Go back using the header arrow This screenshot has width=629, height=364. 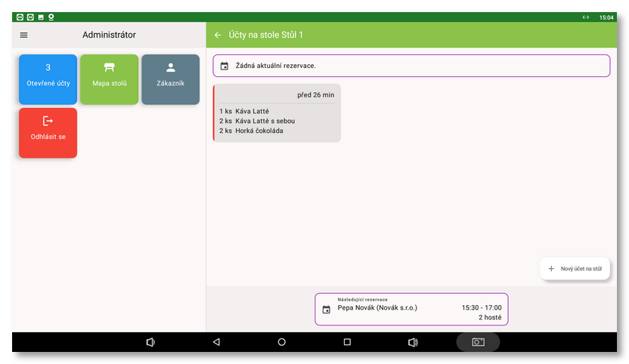pyautogui.click(x=218, y=35)
